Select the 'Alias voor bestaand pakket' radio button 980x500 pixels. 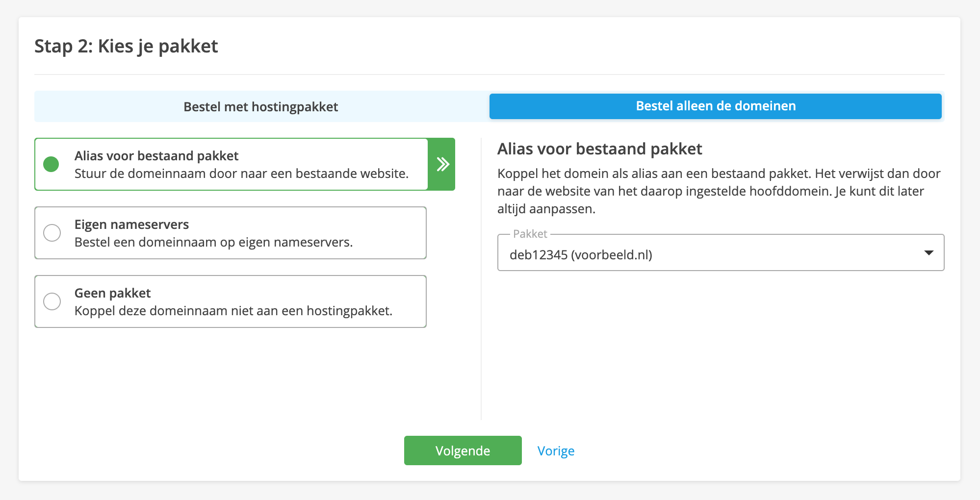point(51,164)
